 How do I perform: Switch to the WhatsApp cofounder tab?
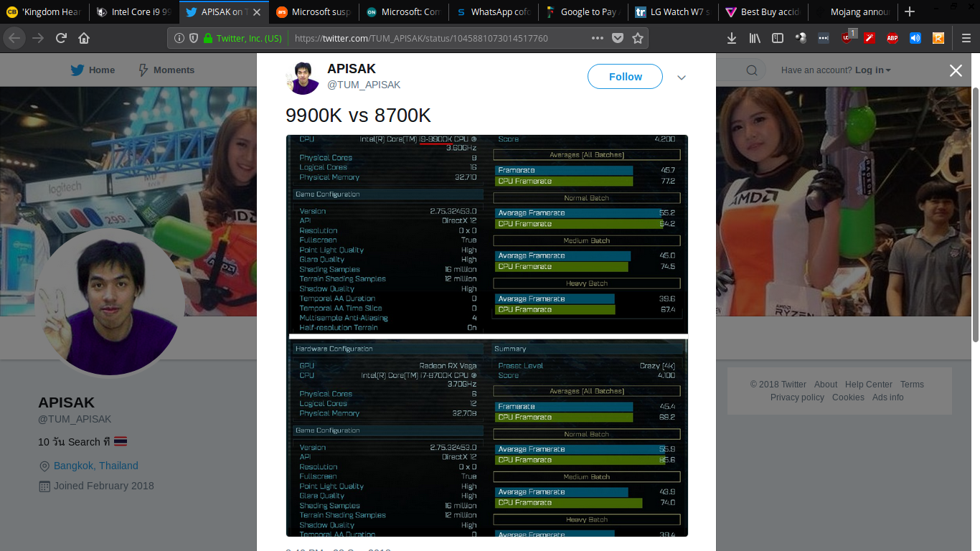click(493, 11)
